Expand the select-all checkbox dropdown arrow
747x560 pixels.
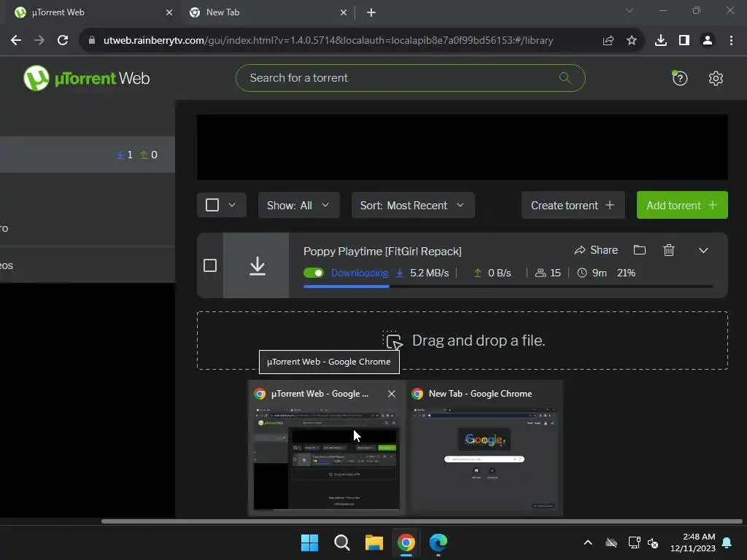tap(232, 205)
